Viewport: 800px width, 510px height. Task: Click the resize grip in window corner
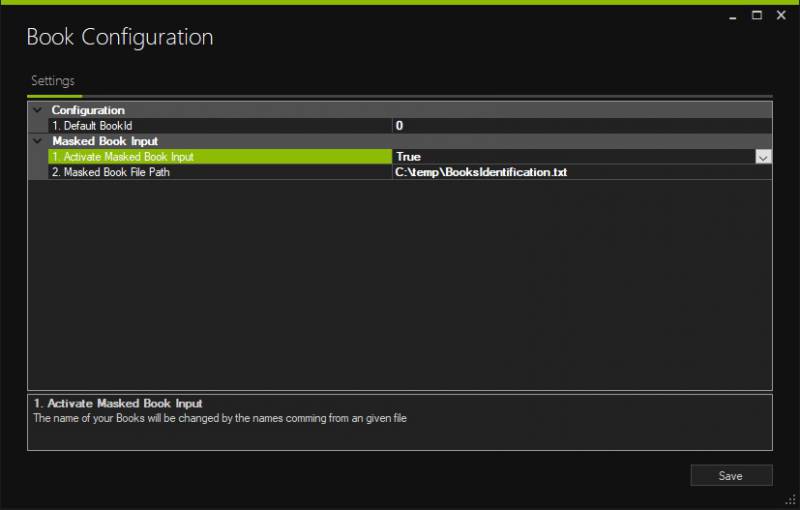pyautogui.click(x=790, y=500)
